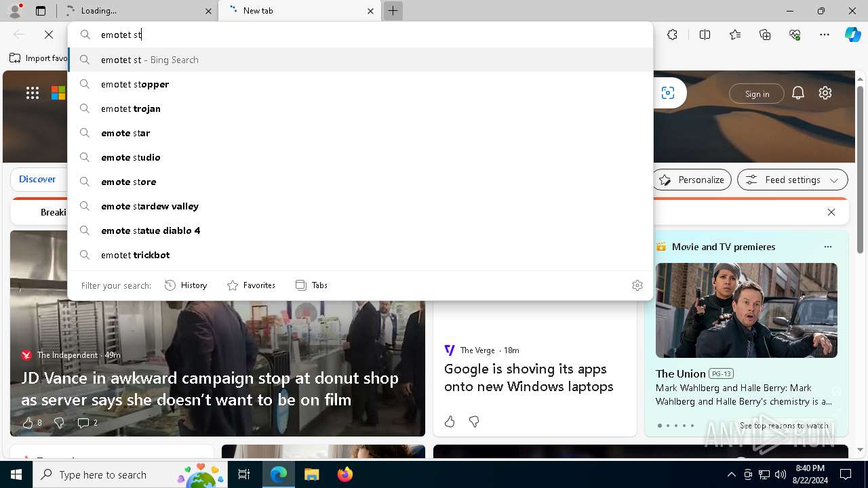Open the Windows Start menu
The width and height of the screenshot is (868, 488).
pyautogui.click(x=16, y=474)
